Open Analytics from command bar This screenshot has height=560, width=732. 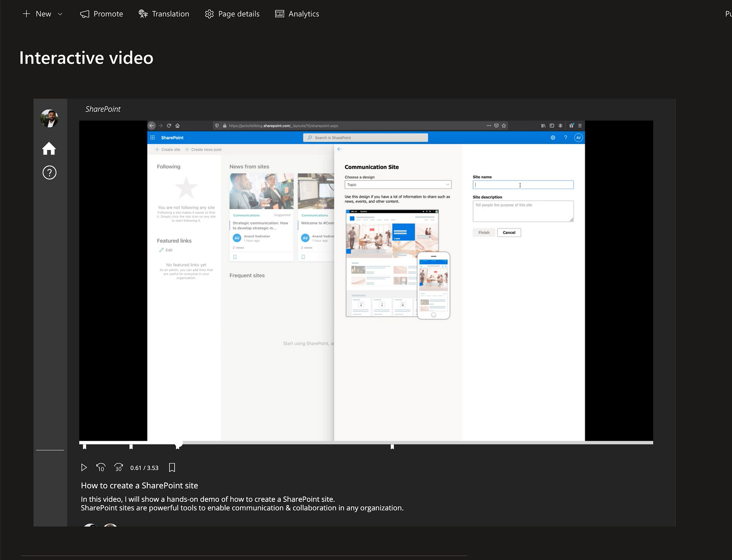(297, 14)
